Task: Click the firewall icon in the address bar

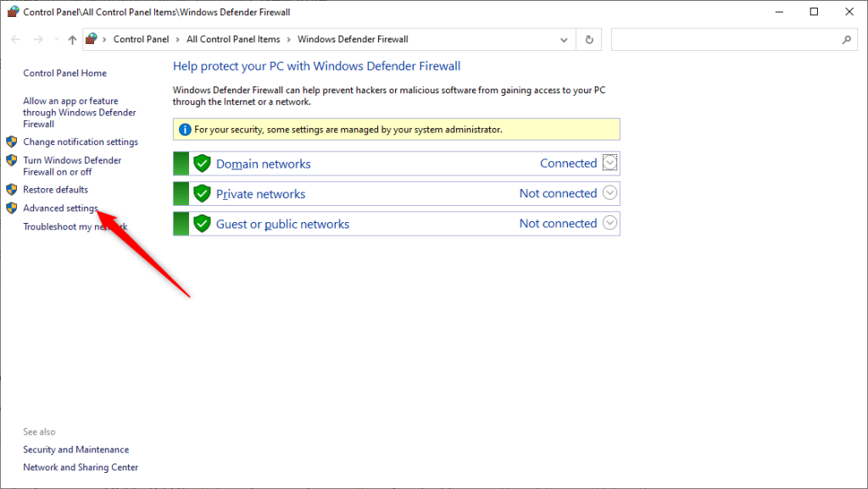Action: [92, 38]
